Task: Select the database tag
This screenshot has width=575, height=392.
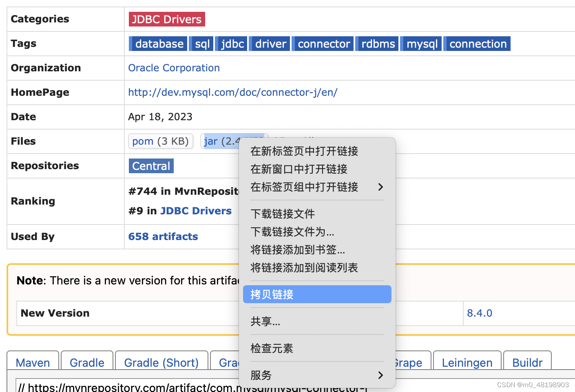Action: 158,44
